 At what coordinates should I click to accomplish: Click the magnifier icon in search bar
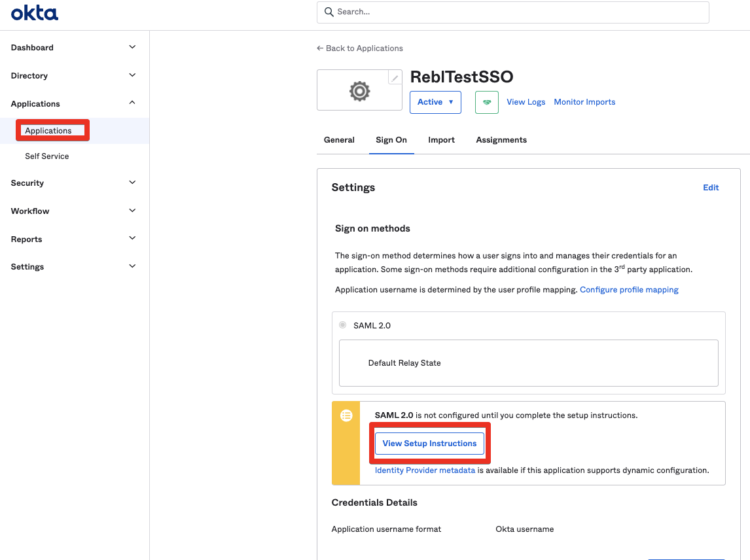(x=329, y=12)
